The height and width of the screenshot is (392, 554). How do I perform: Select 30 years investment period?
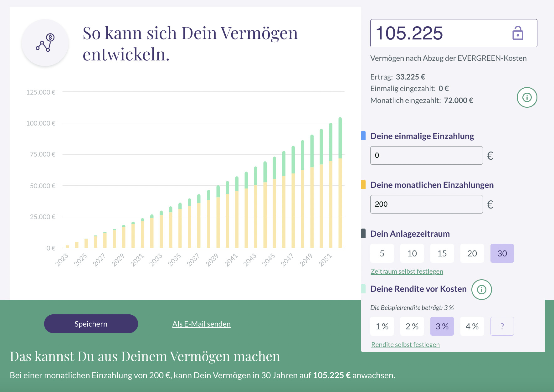502,253
